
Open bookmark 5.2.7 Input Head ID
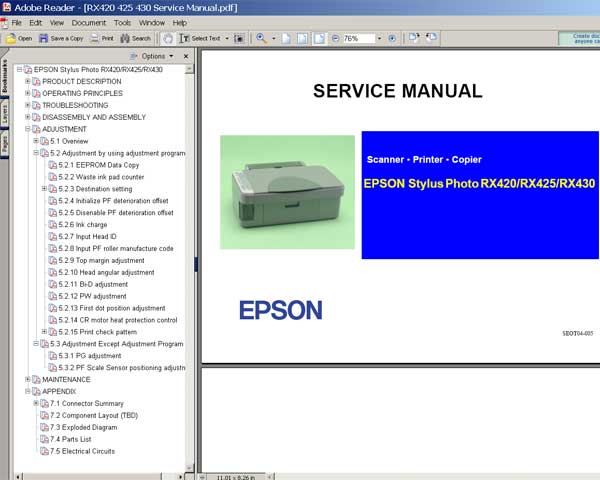88,237
